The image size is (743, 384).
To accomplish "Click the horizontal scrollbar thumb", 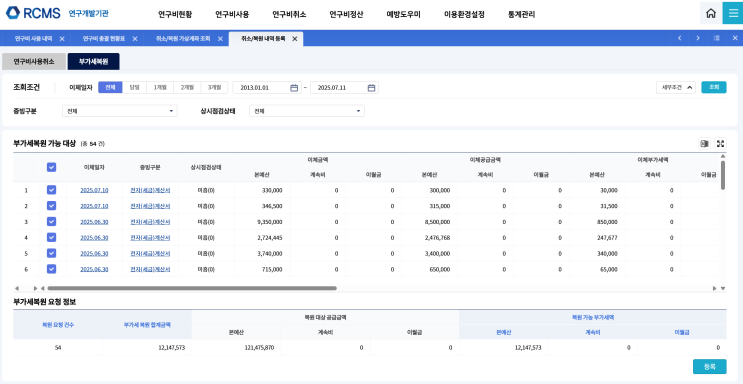I will coord(192,288).
